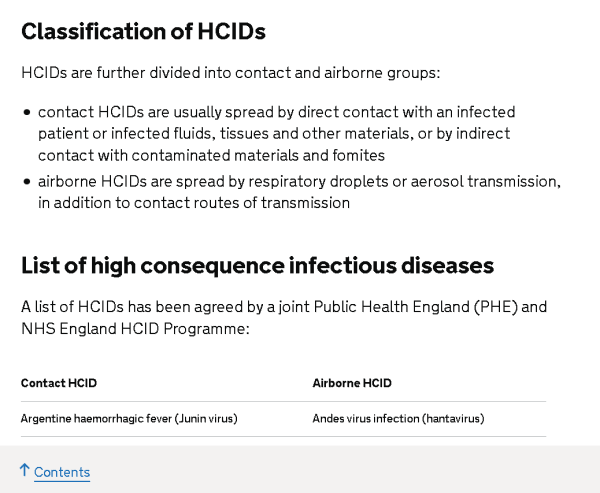The image size is (600, 493).
Task: Click the up arrow icon beside Contents
Action: (x=24, y=470)
